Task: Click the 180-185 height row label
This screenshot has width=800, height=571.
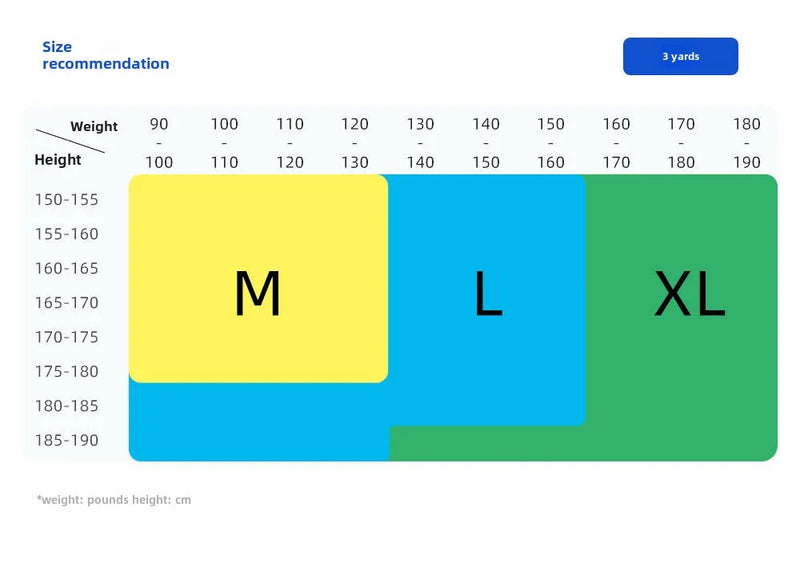Action: (66, 406)
